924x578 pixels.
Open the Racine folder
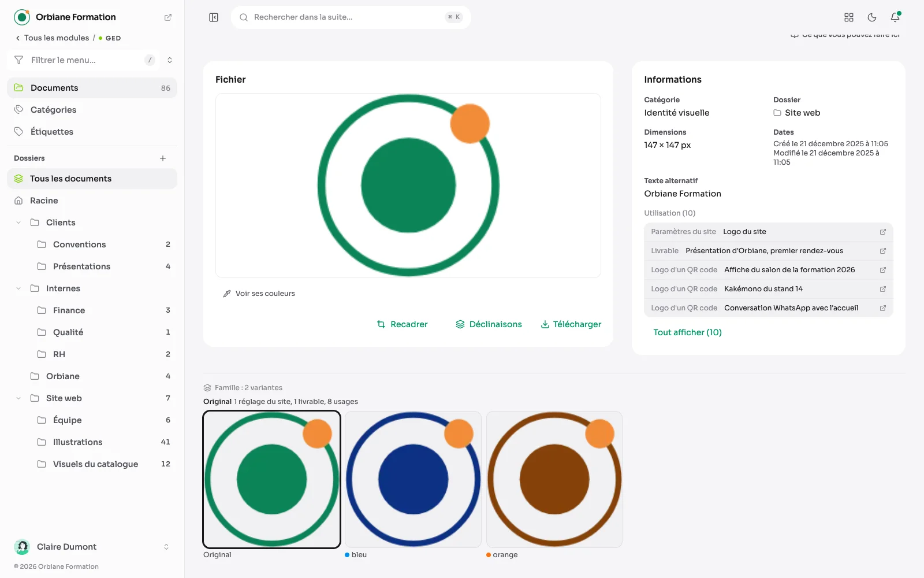click(x=92, y=201)
